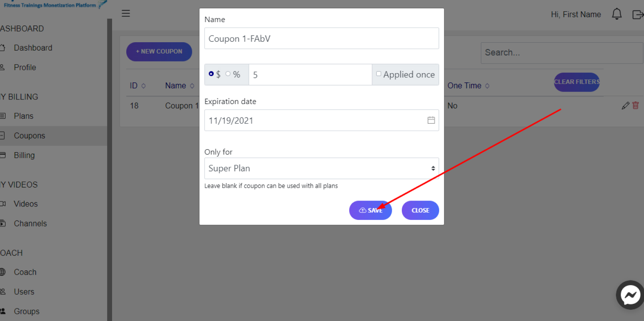
Task: Go to Plans in sidebar
Action: (x=23, y=116)
